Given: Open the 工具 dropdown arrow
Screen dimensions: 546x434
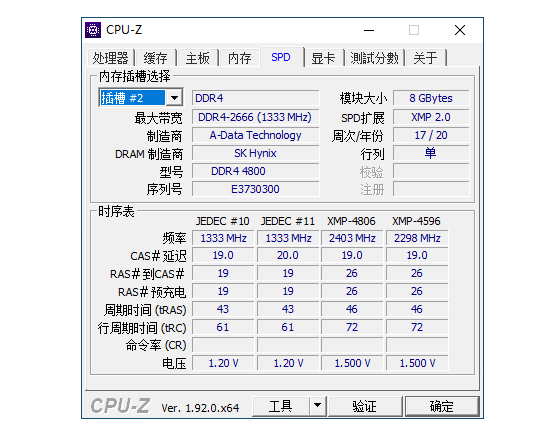Looking at the screenshot, I should [x=317, y=405].
